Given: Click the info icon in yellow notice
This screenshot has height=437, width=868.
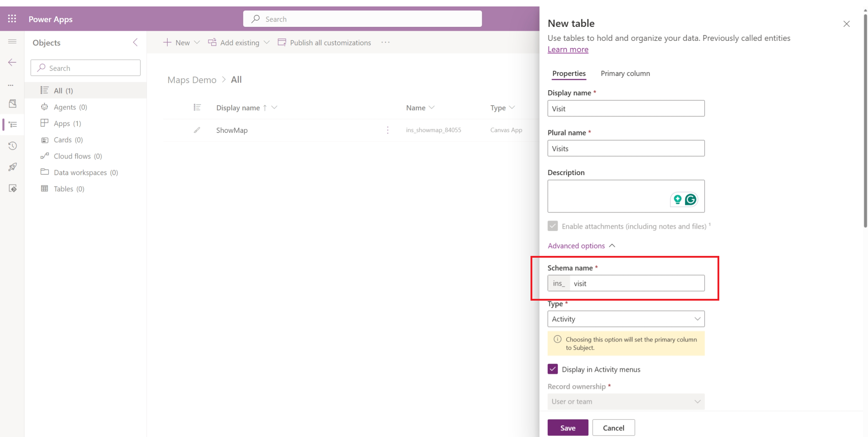Looking at the screenshot, I should tap(557, 339).
